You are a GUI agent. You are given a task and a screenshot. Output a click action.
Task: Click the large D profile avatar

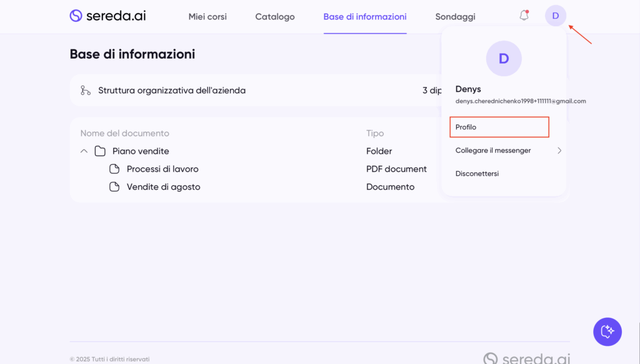click(504, 59)
